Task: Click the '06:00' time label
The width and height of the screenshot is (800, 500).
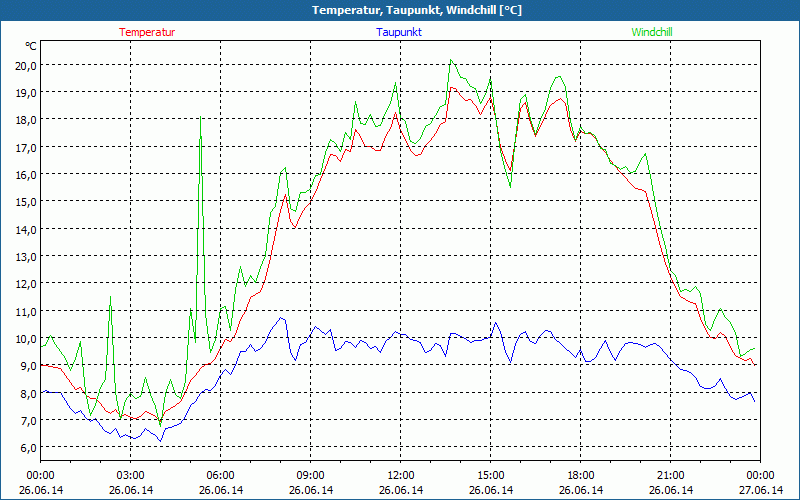Action: [221, 476]
